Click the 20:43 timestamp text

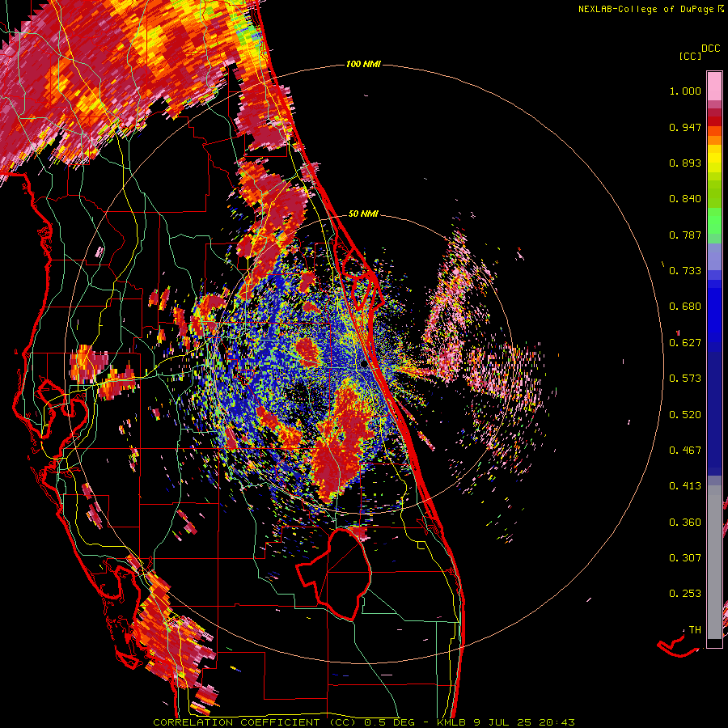pos(557,722)
